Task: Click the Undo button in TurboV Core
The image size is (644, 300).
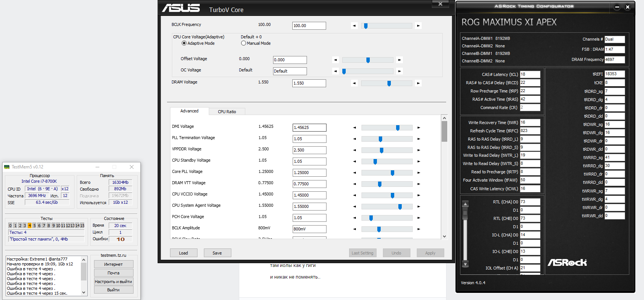Action: (x=396, y=253)
